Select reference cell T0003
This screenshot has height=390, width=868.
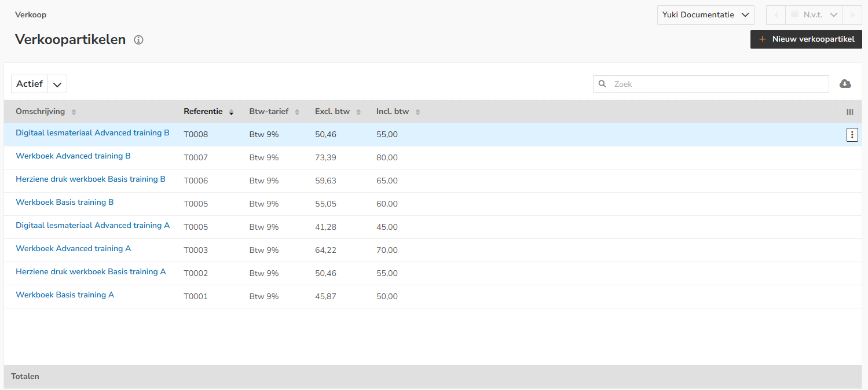coord(196,251)
